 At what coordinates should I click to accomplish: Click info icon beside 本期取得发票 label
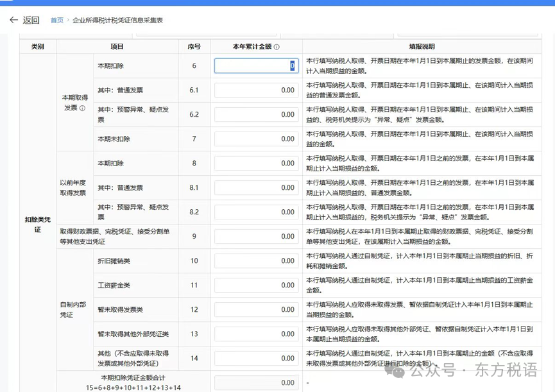coord(82,108)
